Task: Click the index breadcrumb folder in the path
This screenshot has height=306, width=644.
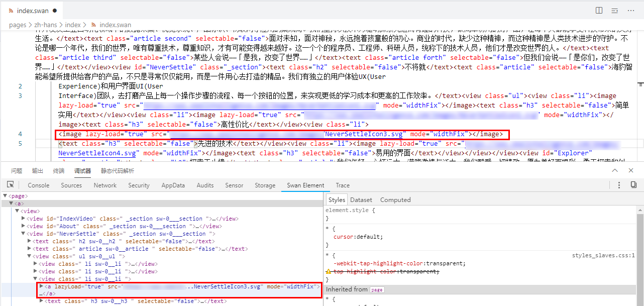Action: 73,25
